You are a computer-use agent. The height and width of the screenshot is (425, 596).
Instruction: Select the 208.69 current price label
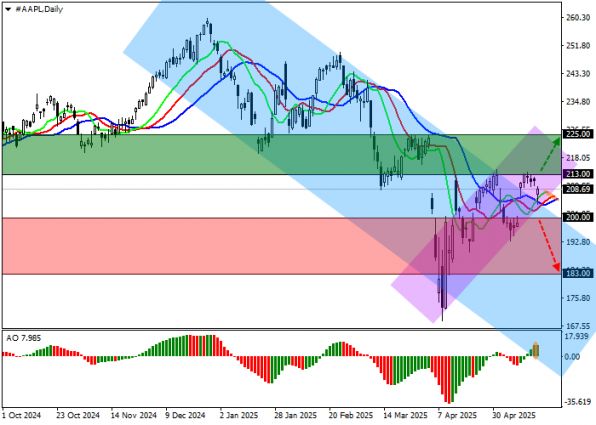click(x=578, y=189)
